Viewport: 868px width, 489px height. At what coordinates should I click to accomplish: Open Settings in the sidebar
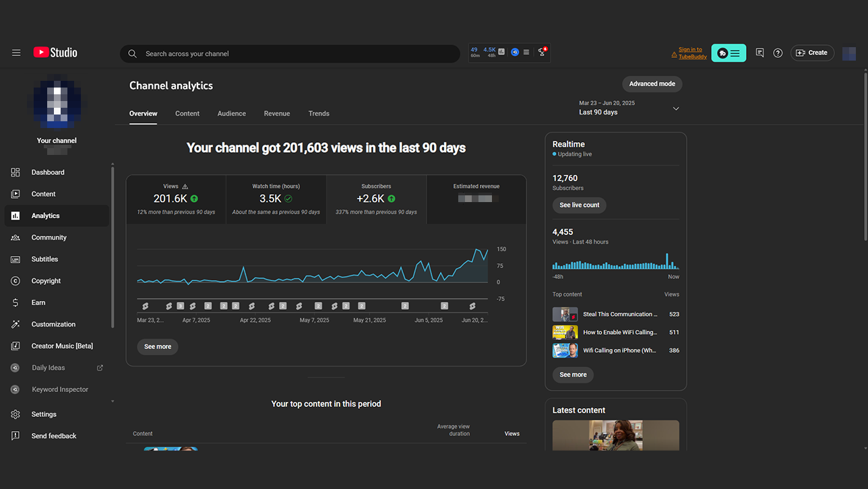[57, 414]
